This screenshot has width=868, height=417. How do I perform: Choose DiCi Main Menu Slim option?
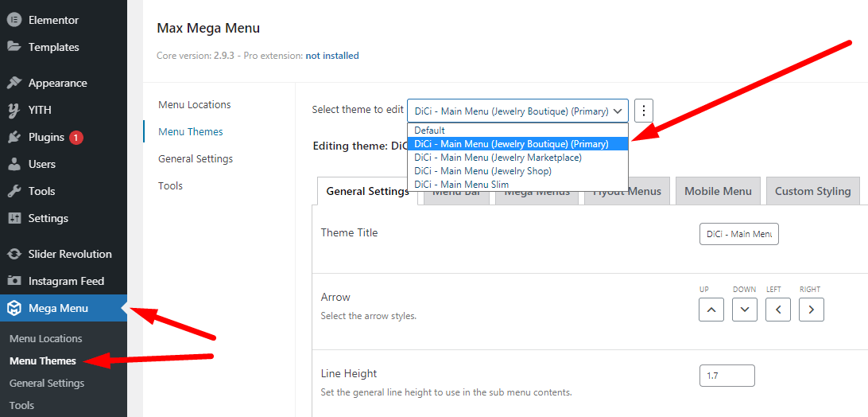[x=517, y=184]
